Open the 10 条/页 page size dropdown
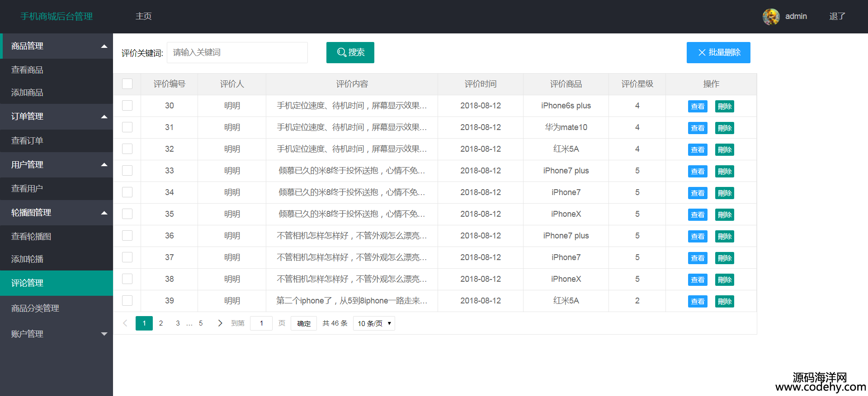Viewport: 868px width, 396px height. click(374, 323)
